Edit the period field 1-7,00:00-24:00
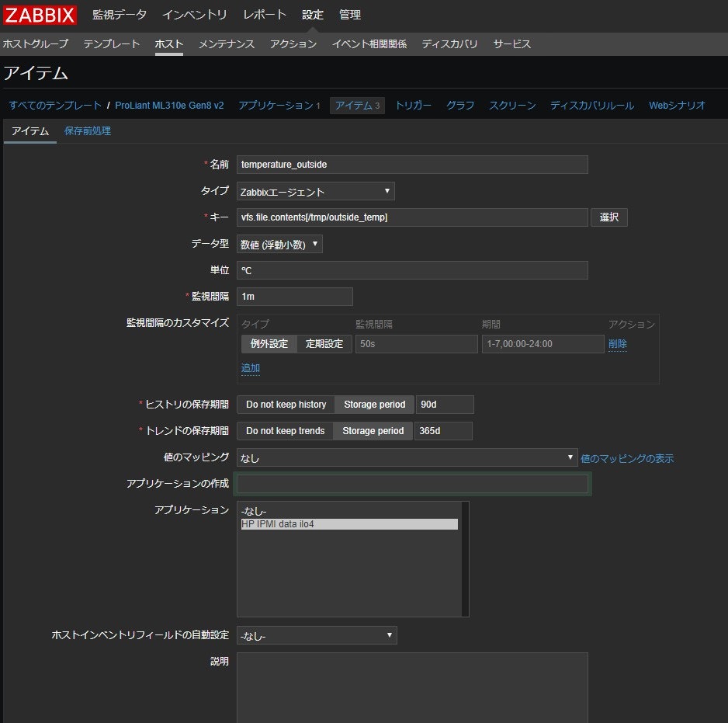The image size is (728, 723). (543, 344)
